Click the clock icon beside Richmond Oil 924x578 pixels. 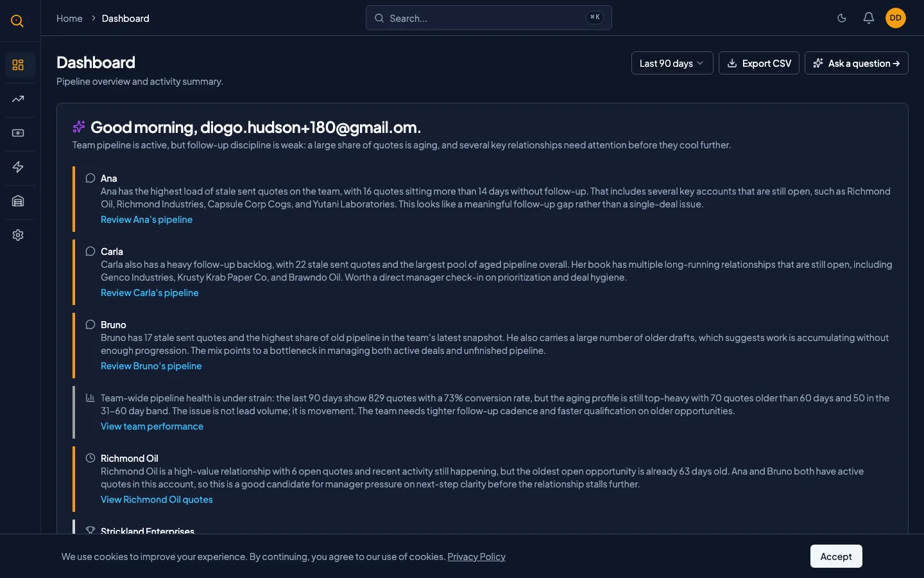[90, 459]
